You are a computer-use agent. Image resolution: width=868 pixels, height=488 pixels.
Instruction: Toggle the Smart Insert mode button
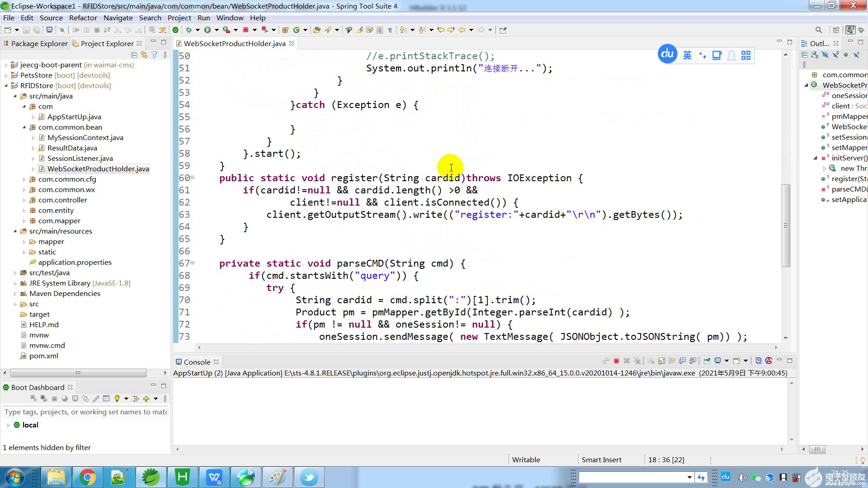[x=602, y=459]
